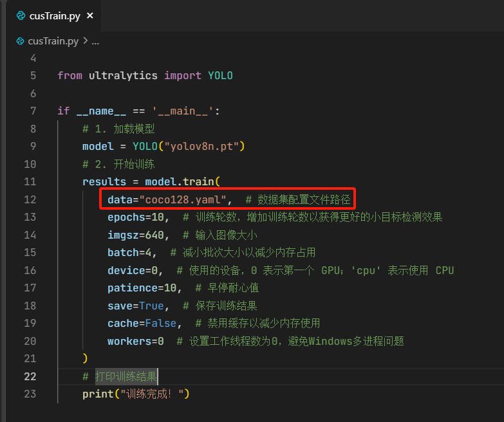This screenshot has height=422, width=504.
Task: Click the Python icon in the breadcrumb
Action: point(20,41)
